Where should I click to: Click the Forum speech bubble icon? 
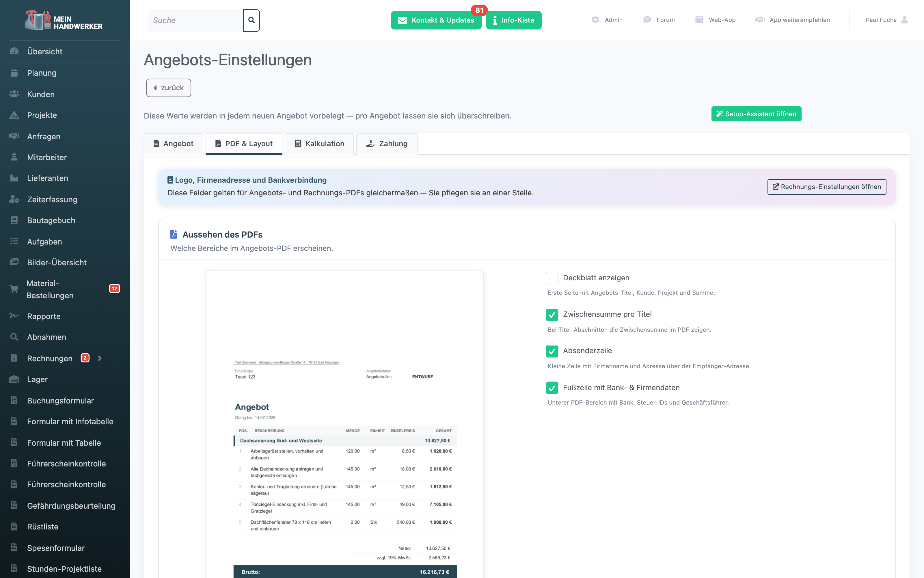click(647, 20)
